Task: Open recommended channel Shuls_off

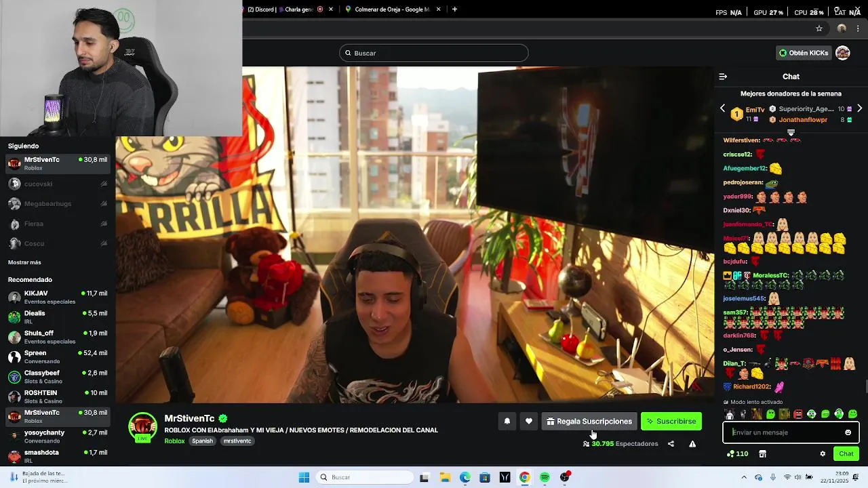Action: [x=58, y=337]
